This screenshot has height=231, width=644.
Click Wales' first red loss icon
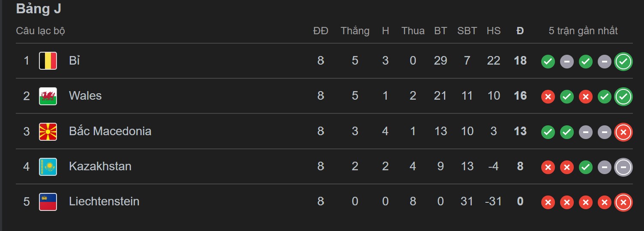click(x=548, y=97)
